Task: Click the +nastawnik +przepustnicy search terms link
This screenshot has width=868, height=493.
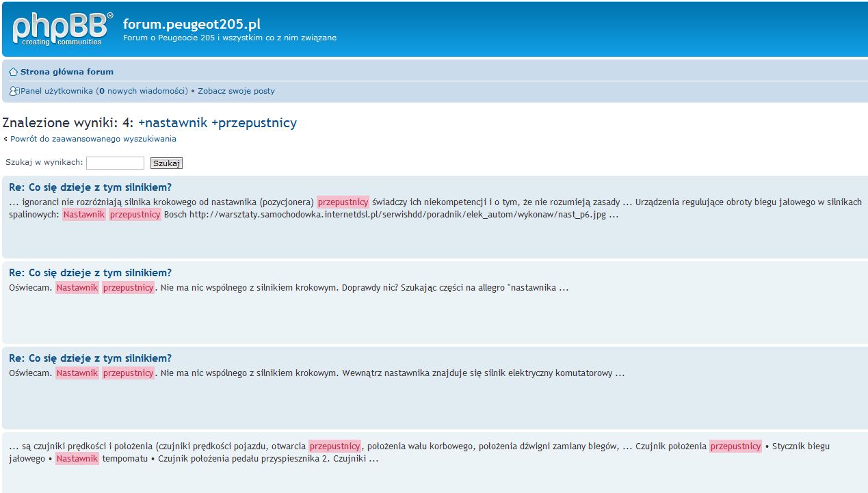Action: (218, 123)
